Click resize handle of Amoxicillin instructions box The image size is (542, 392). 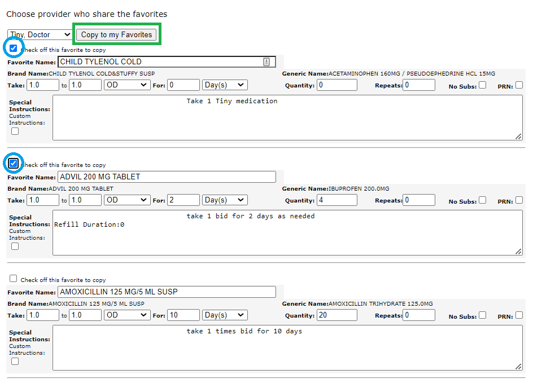518,367
